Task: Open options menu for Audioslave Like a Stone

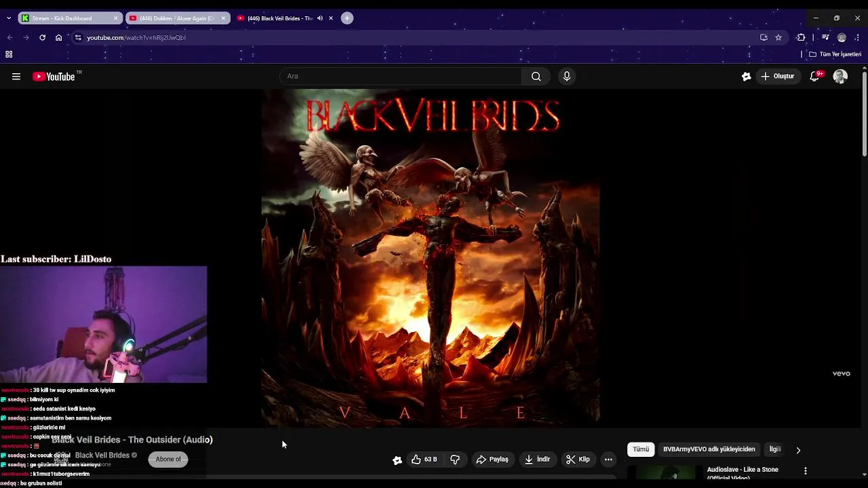Action: (806, 470)
